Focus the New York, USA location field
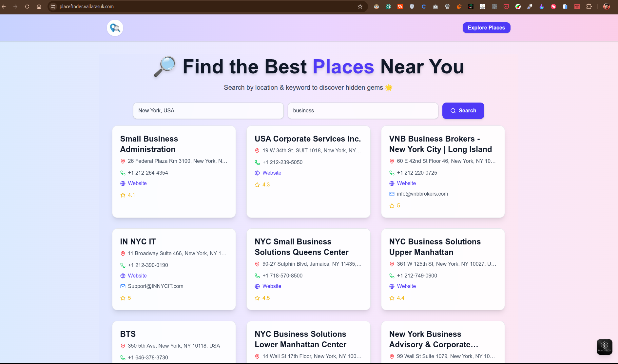The image size is (618, 364). pyautogui.click(x=208, y=111)
